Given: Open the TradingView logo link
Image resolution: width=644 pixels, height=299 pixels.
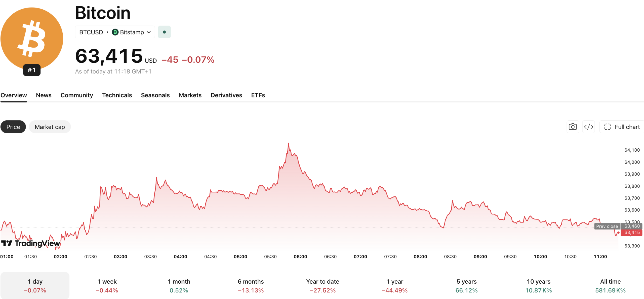Looking at the screenshot, I should coord(31,243).
